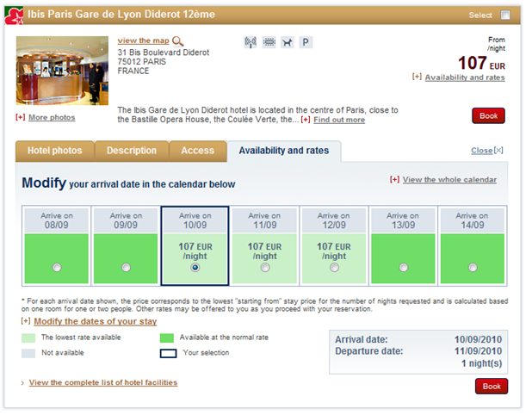Screen dimensions: 532x415
Task: Select arrival radio button for 13/09
Action: [404, 268]
